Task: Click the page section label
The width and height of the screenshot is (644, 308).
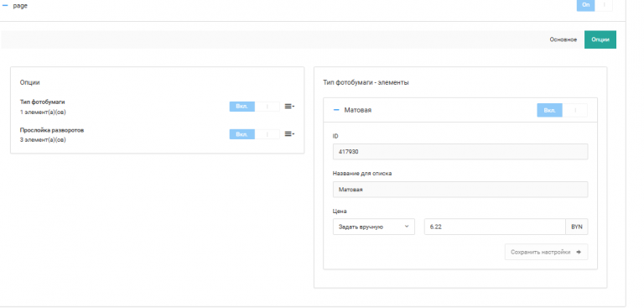Action: click(x=20, y=6)
